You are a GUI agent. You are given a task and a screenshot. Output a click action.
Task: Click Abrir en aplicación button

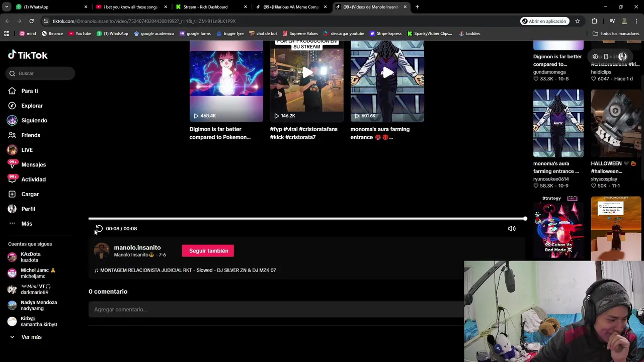point(544,21)
